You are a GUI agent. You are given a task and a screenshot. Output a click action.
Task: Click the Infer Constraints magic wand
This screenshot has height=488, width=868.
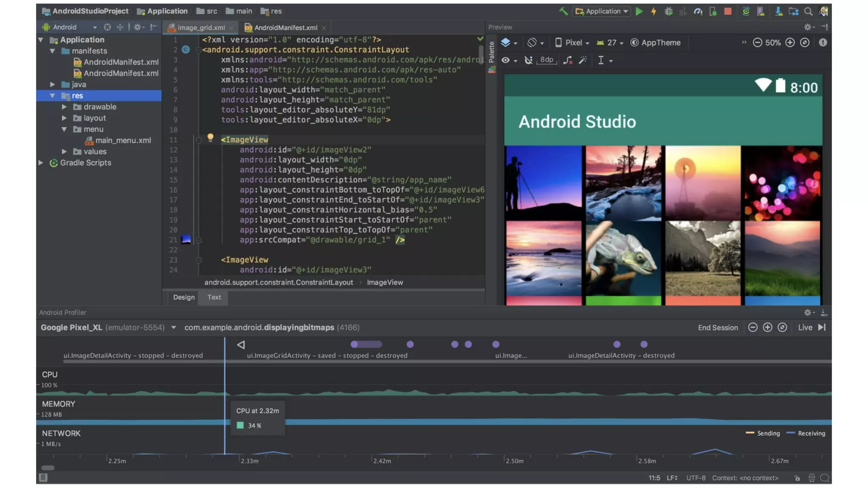pyautogui.click(x=583, y=60)
